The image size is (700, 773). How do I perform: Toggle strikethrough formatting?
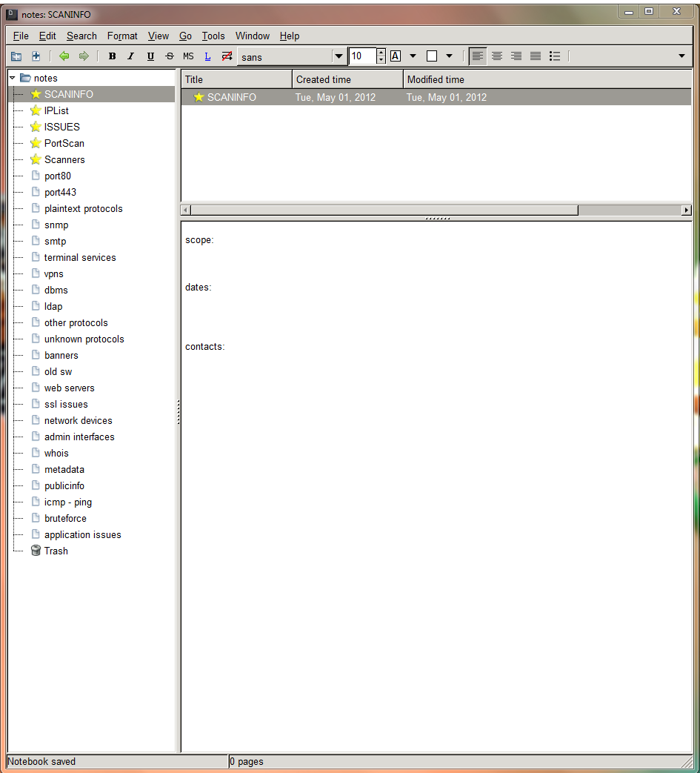click(x=170, y=56)
